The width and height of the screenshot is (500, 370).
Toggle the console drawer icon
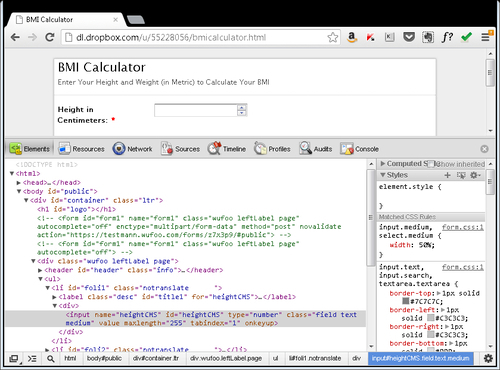[x=32, y=359]
